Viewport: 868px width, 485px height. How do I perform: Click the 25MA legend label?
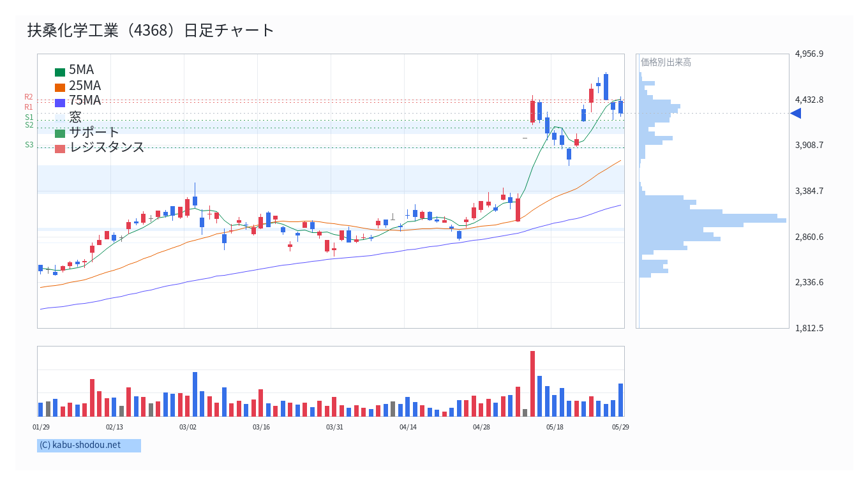[x=85, y=86]
